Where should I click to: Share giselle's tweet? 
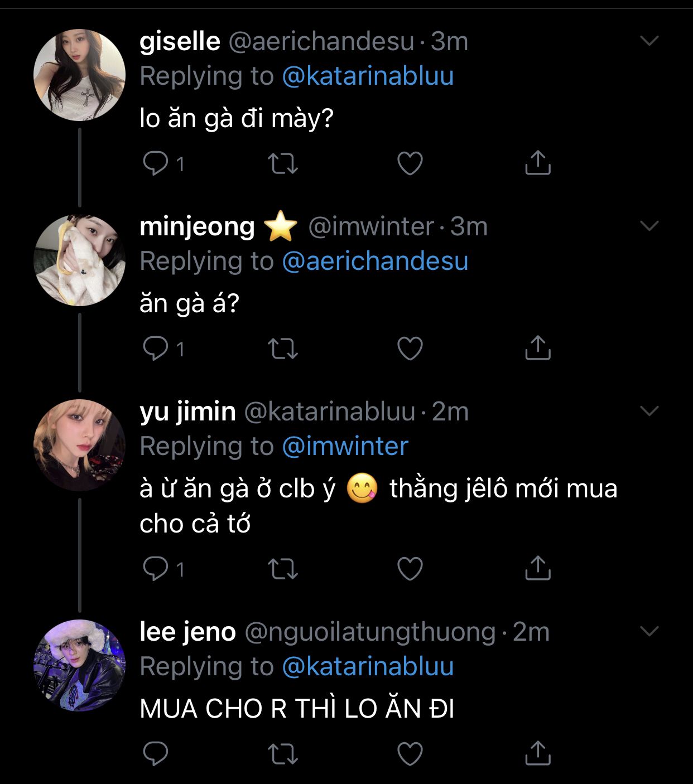point(537,163)
